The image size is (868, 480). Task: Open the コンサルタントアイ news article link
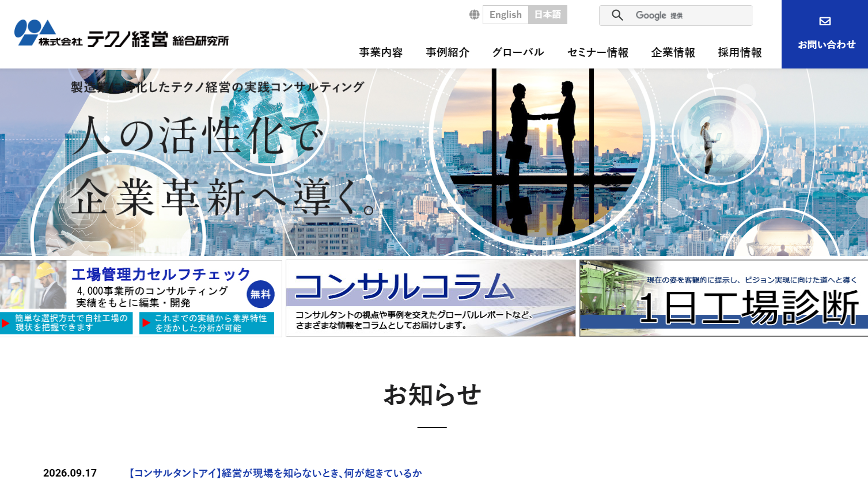(x=276, y=473)
